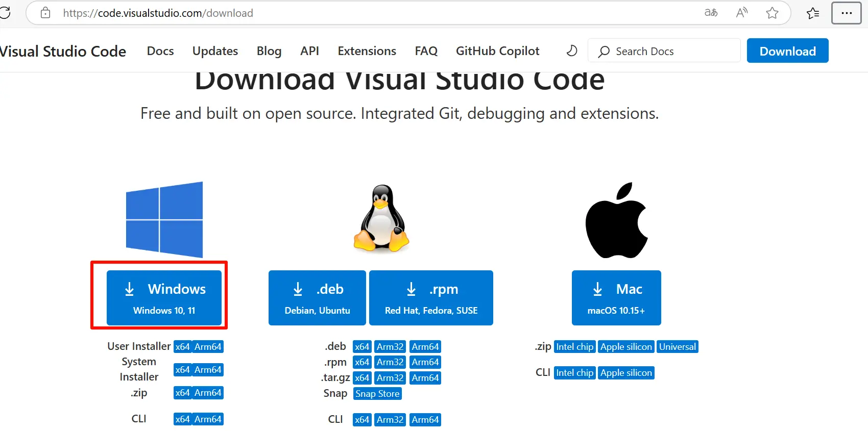Download the Windows CLI x64 build
Viewport: 868px width, 431px height.
coord(182,419)
